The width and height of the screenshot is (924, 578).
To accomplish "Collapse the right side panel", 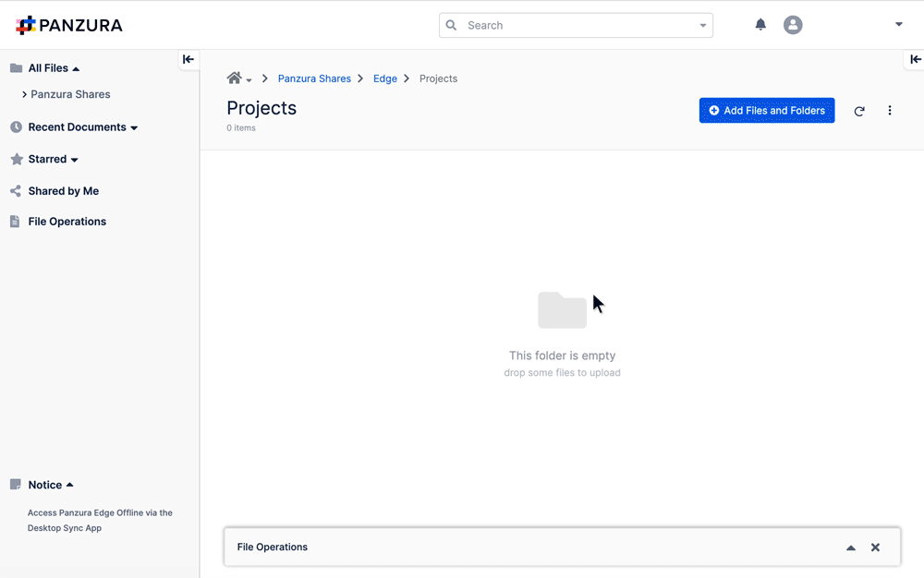I will click(915, 59).
